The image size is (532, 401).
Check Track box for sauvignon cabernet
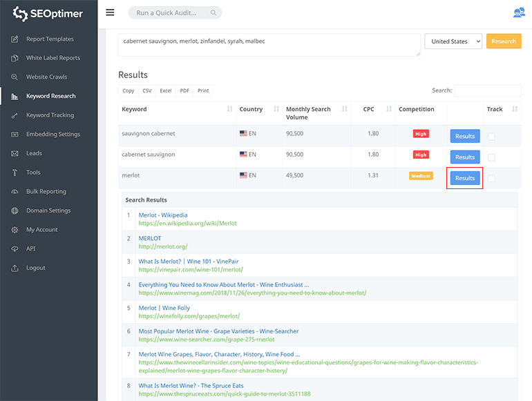point(491,137)
